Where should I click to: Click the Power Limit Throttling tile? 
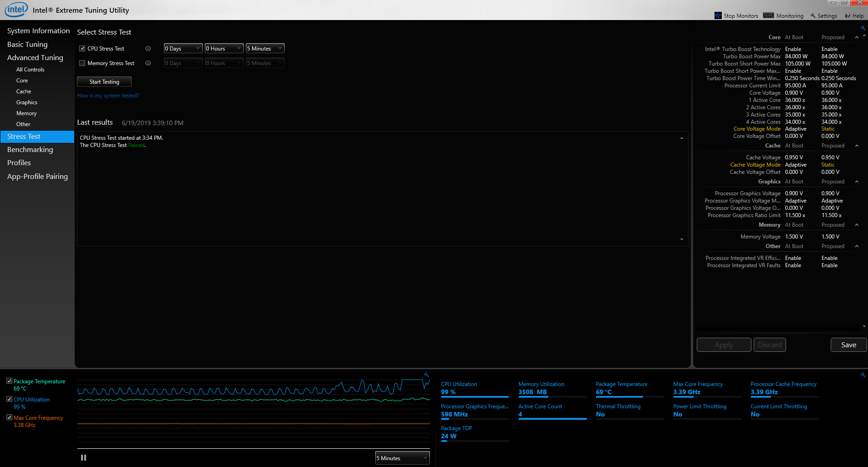707,411
